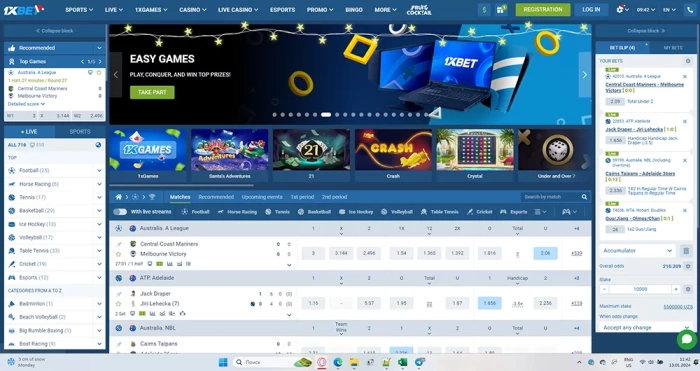This screenshot has height=371, width=700.
Task: Select odds 2.256 in Draper handicap
Action: point(545,303)
